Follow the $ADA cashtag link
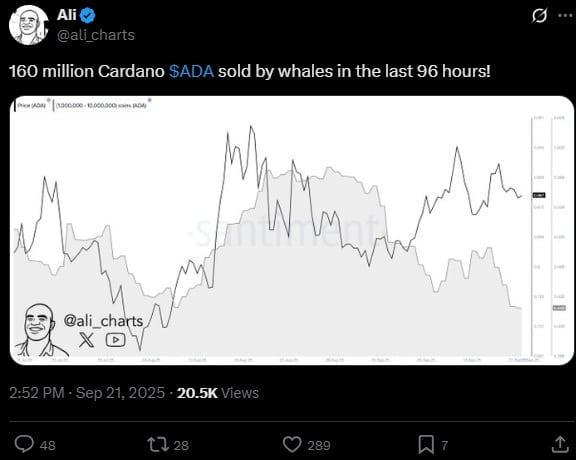 click(191, 71)
